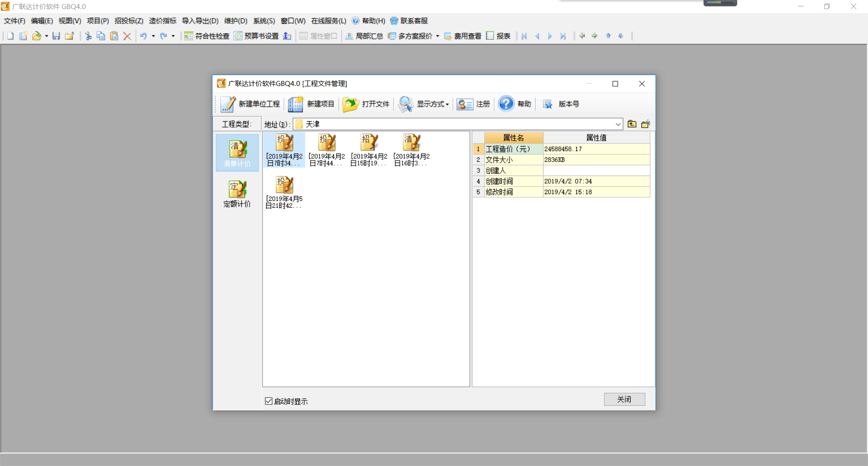Select file [2019年4月5日21时42...

point(284,192)
